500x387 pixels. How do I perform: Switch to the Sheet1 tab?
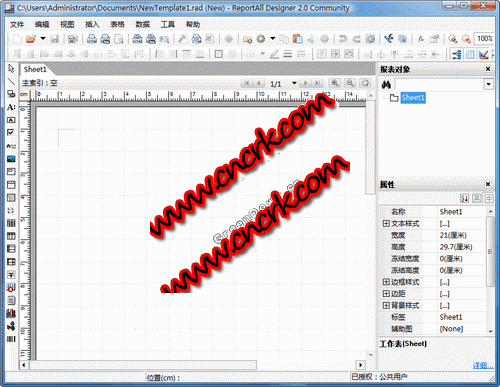pyautogui.click(x=35, y=69)
